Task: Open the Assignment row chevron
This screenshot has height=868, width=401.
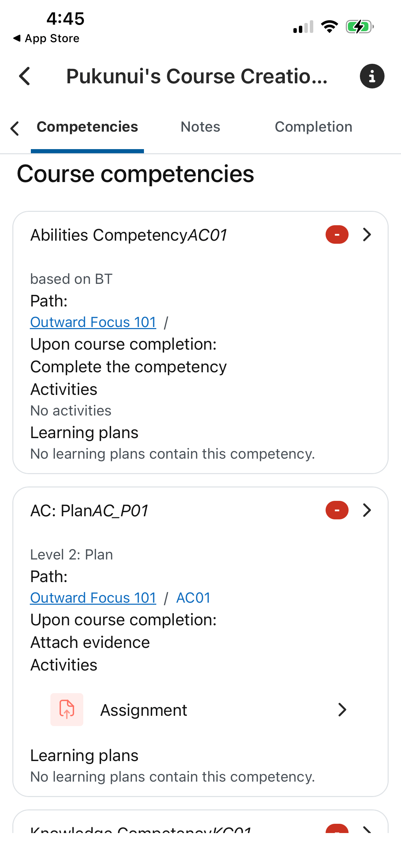Action: pyautogui.click(x=342, y=710)
